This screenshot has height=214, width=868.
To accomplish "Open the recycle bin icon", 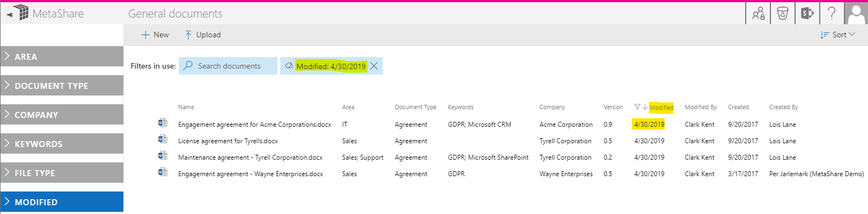I will (x=782, y=13).
